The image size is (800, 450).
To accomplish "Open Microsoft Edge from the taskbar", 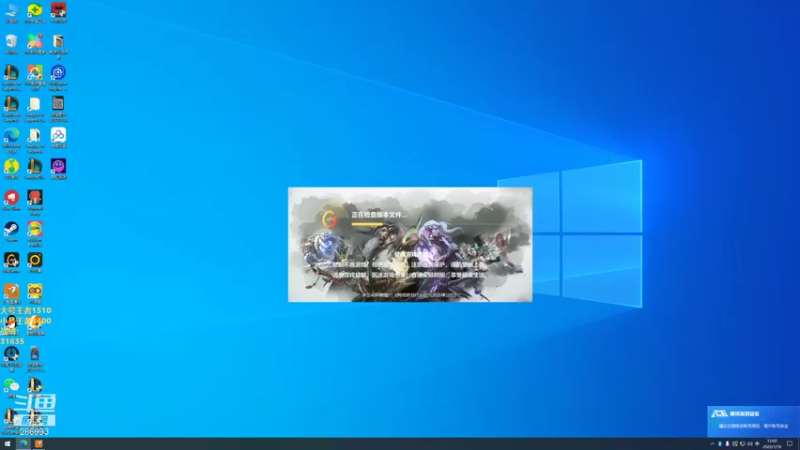I will click(23, 444).
